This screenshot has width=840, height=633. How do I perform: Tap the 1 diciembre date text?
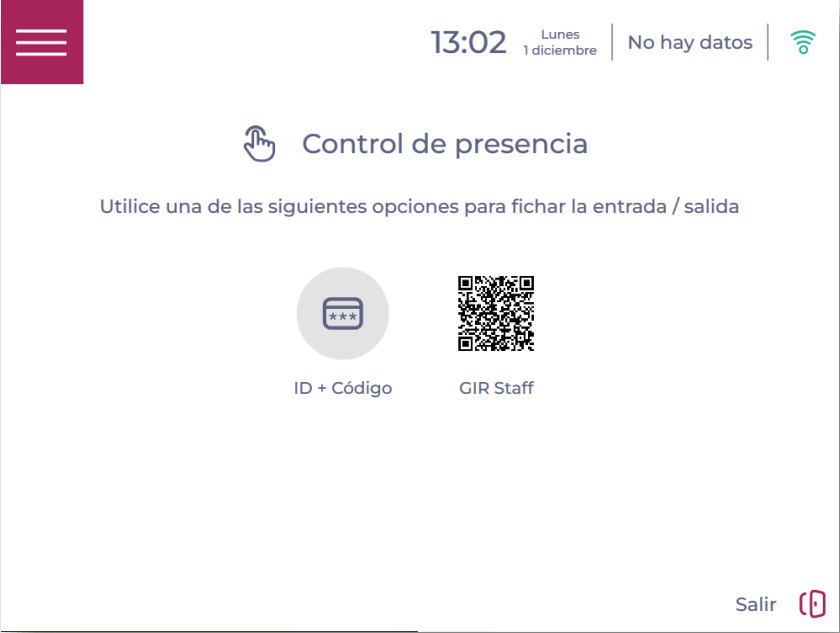(x=560, y=51)
